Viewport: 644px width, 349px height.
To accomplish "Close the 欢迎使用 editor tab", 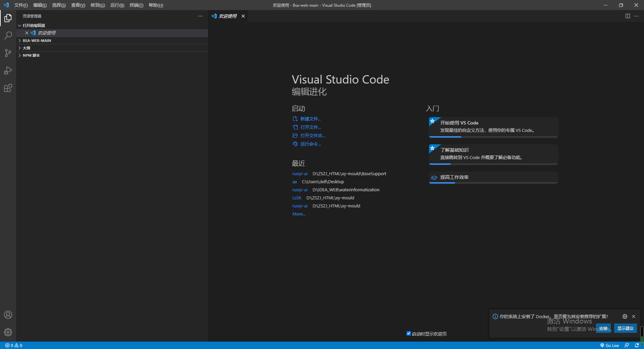I will [243, 16].
